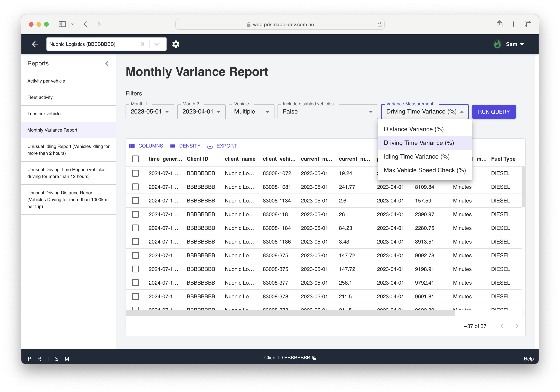Image resolution: width=560 pixels, height=392 pixels.
Task: Open the Month 1 dropdown
Action: pos(150,112)
